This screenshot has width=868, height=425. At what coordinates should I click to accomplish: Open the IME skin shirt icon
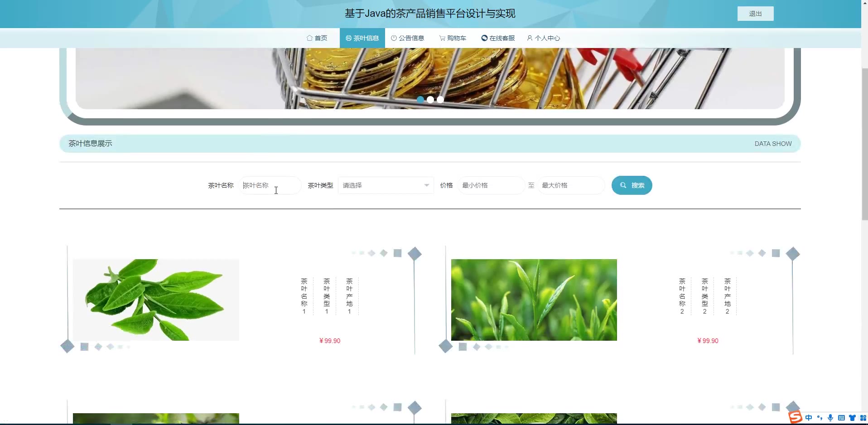click(x=852, y=418)
